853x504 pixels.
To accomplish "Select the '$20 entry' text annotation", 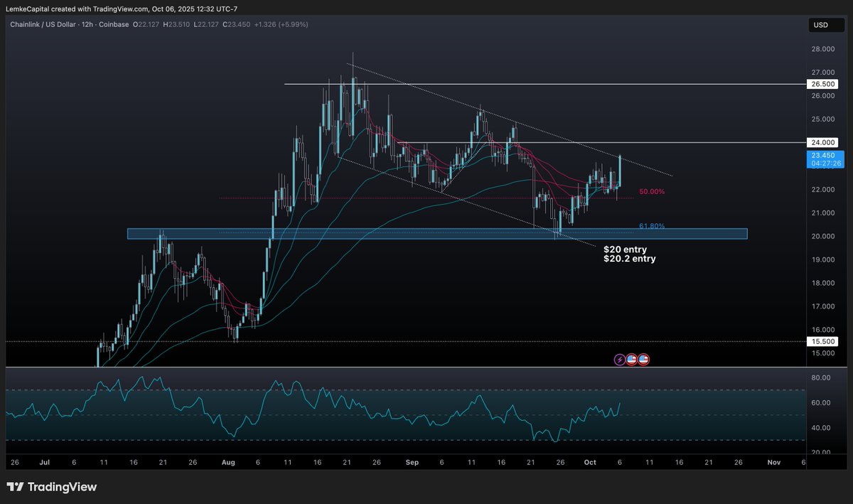I will pos(625,250).
